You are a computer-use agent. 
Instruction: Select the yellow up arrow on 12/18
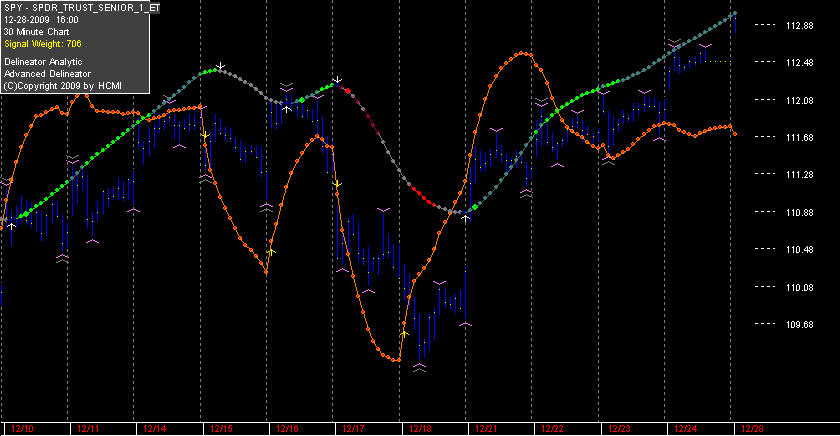404,334
